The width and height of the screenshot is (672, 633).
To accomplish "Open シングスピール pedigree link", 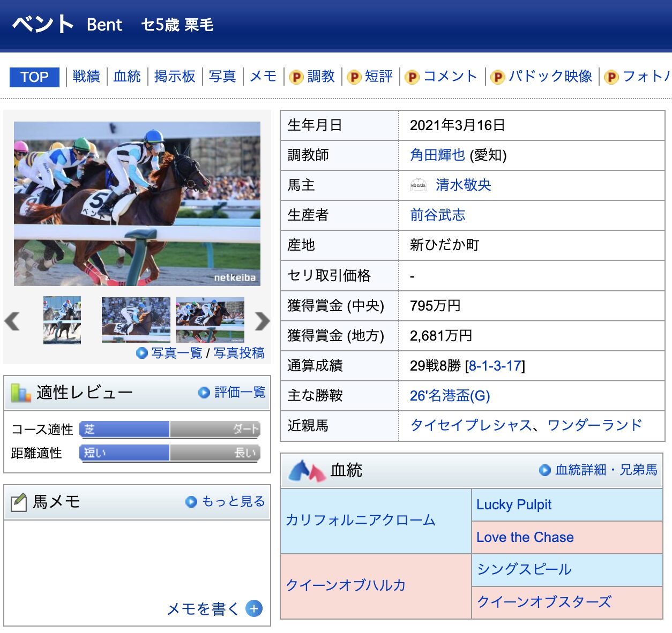I will point(524,569).
